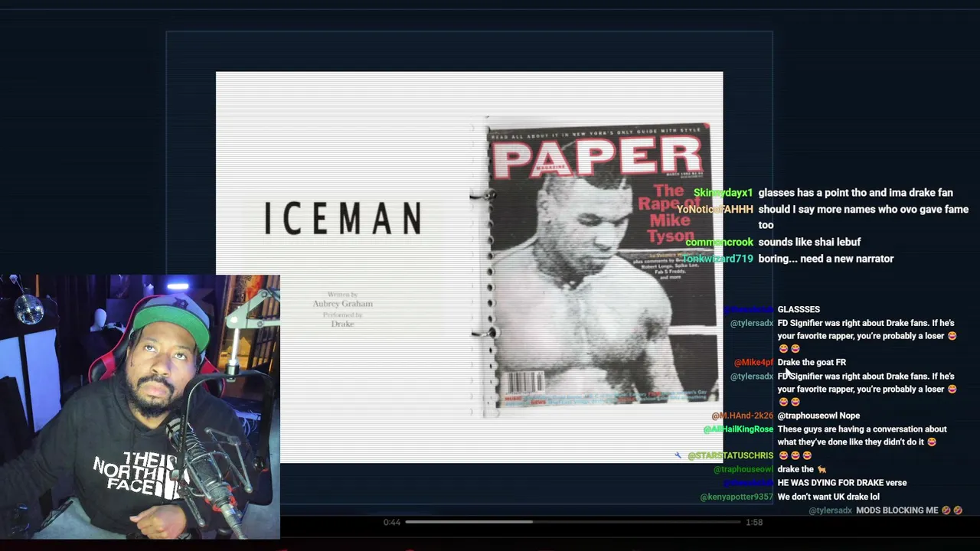Click message 'should I say more names'
Screen dimensions: 980x551
coord(863,217)
